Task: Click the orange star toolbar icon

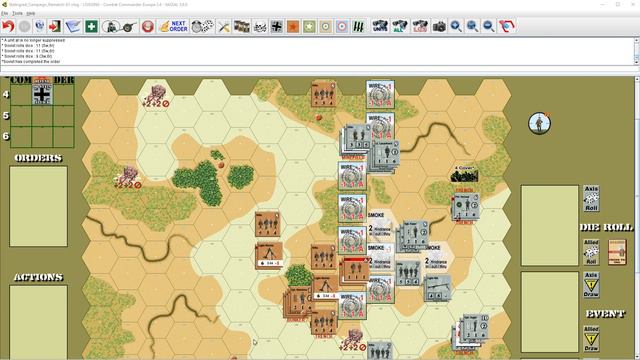Action: 293,27
